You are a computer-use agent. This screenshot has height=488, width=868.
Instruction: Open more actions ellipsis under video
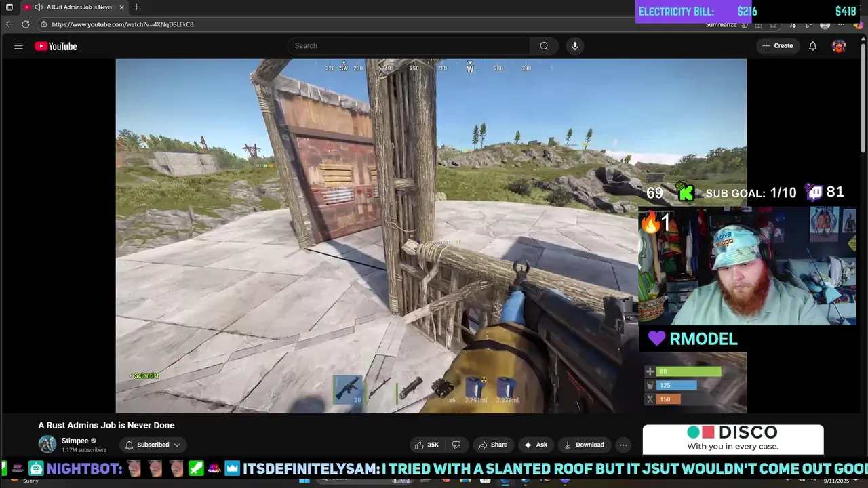pyautogui.click(x=623, y=445)
